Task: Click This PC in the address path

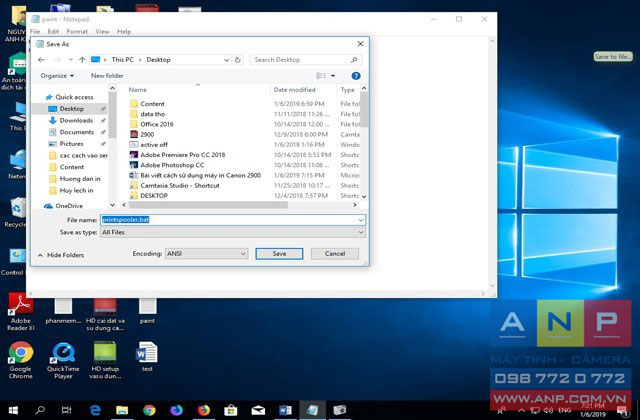Action: click(122, 60)
